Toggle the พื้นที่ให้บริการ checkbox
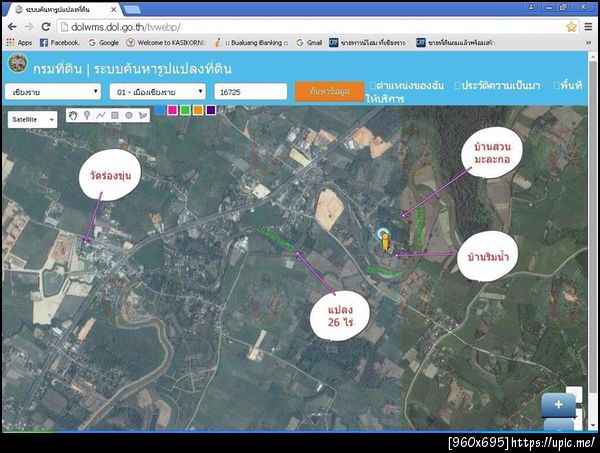 click(x=556, y=85)
